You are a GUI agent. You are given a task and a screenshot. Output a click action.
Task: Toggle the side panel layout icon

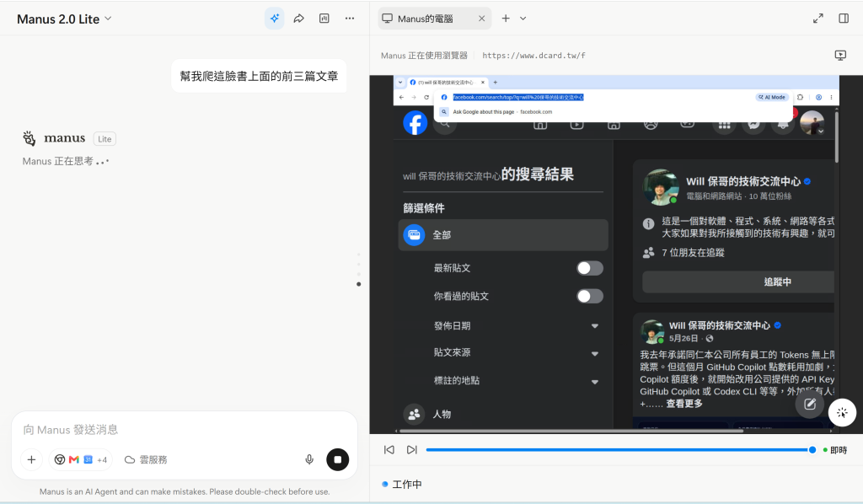coord(843,19)
